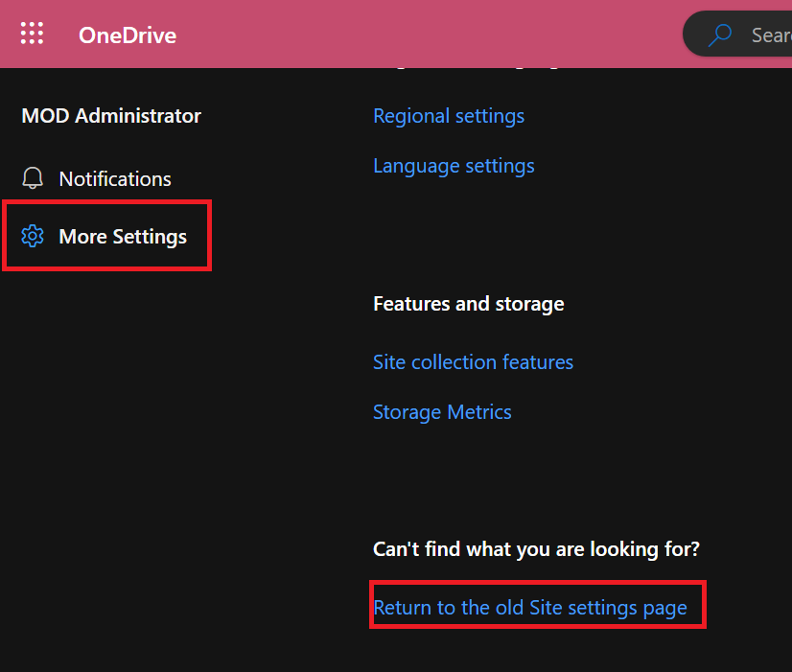Click the Notifications bell icon
Screen dimensions: 792x672
point(33,179)
